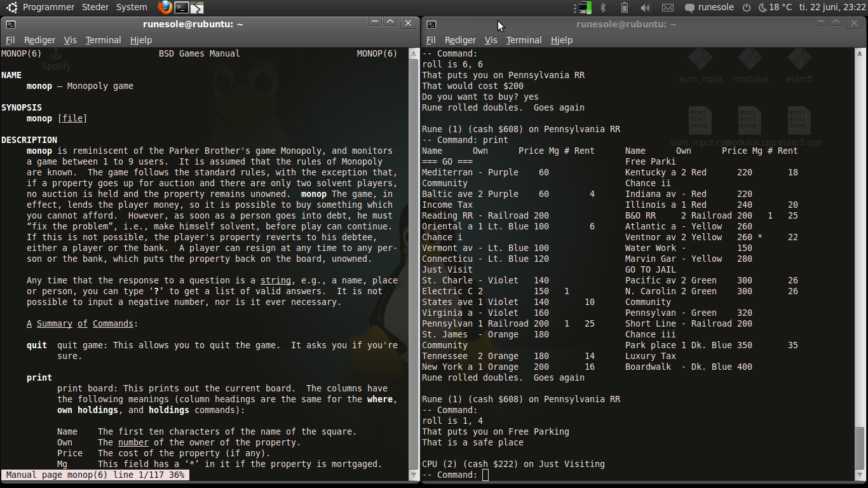Close the right terminal window
This screenshot has height=488, width=868.
point(855,23)
